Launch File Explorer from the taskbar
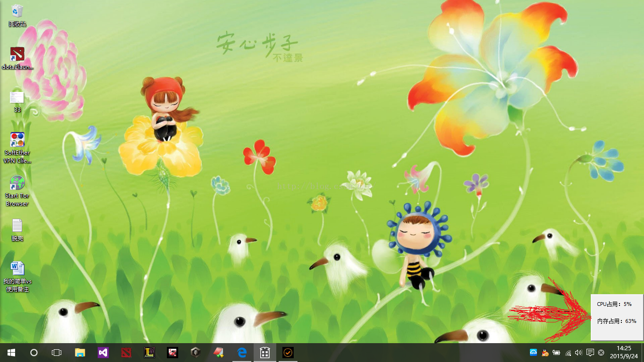 tap(80, 353)
